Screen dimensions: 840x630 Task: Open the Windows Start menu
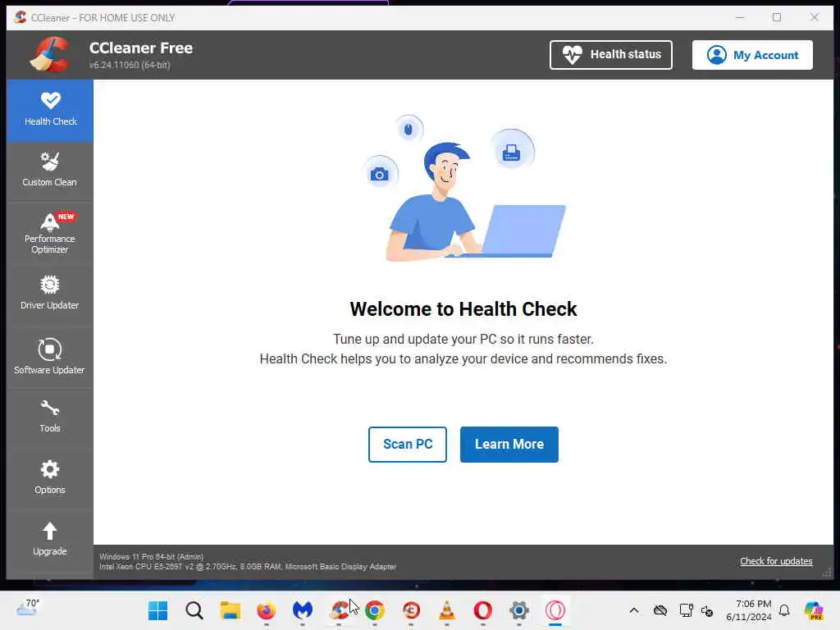click(158, 610)
